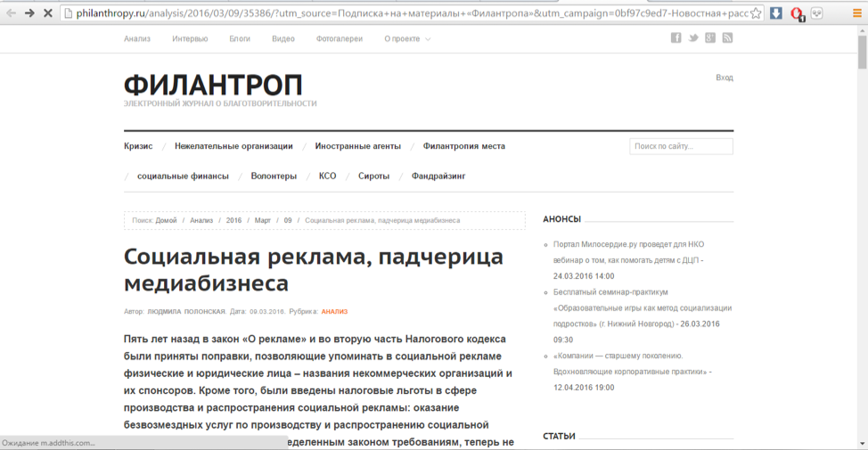Open the 'Видео' top menu item

coord(283,38)
